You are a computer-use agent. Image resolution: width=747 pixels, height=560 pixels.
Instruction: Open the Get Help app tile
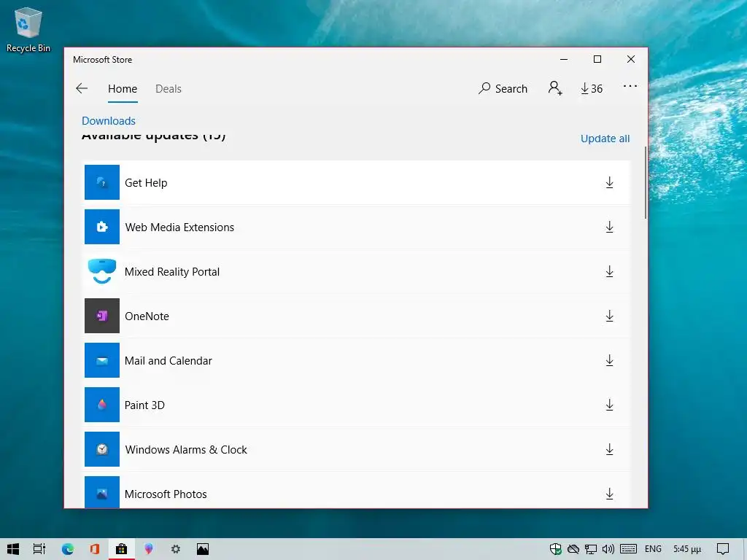pos(102,182)
